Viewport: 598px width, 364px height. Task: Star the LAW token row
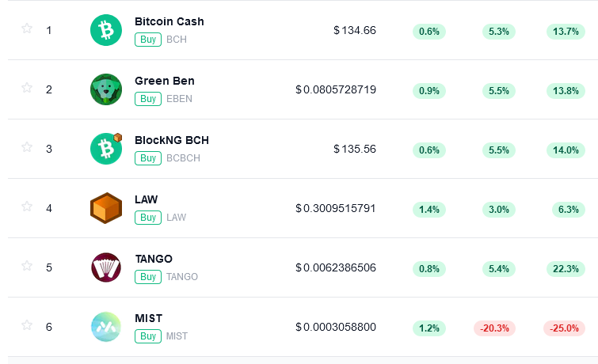[27, 207]
